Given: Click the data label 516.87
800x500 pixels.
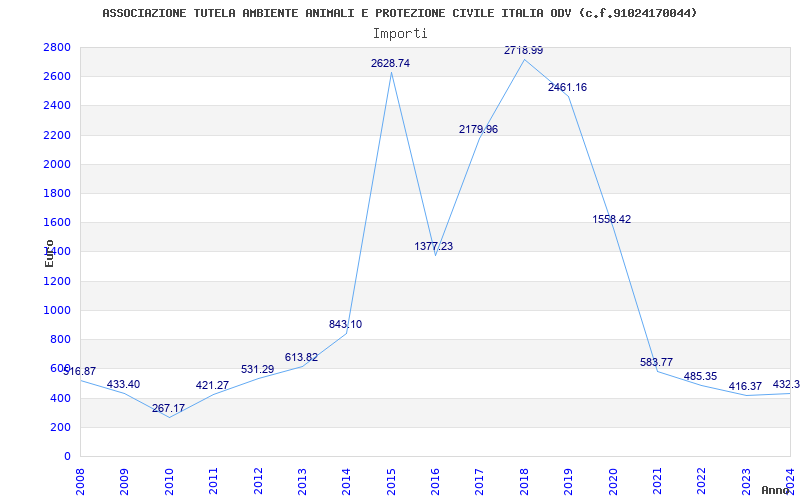Looking at the screenshot, I should [80, 371].
